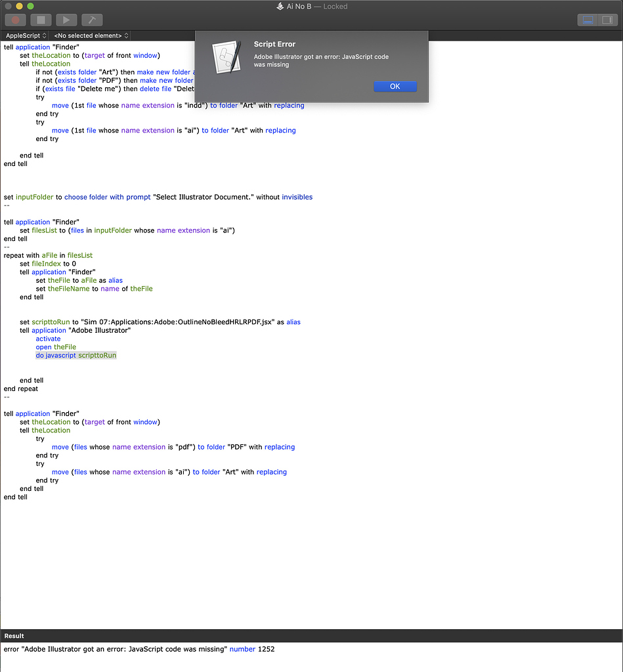Run the script with the play button

[x=66, y=20]
